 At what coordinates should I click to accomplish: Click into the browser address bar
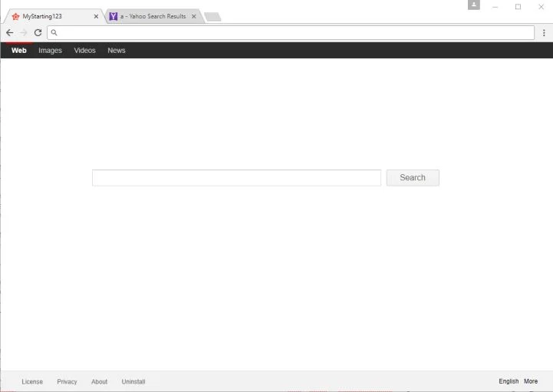pyautogui.click(x=291, y=33)
